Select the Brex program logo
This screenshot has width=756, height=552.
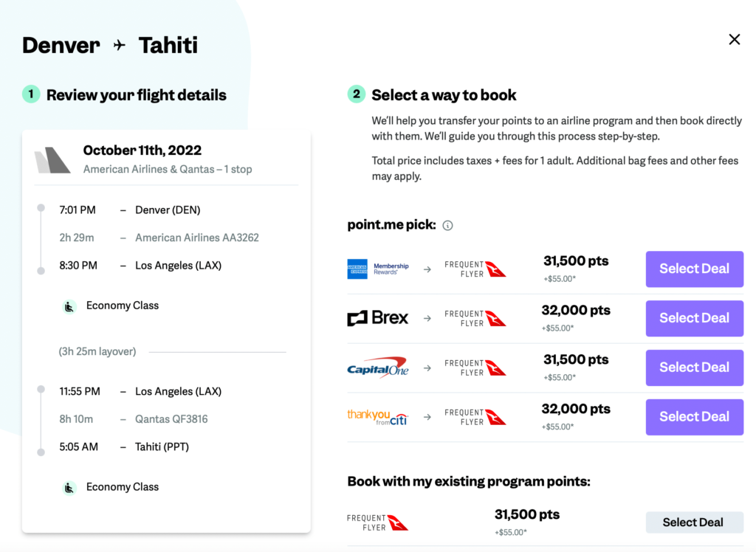(378, 318)
